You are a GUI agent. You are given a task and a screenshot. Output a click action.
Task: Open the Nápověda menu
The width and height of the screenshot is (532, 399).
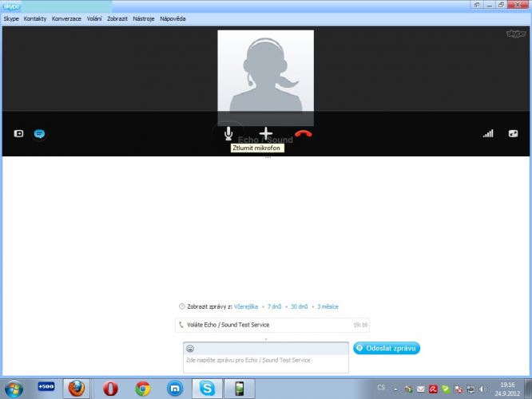(173, 18)
